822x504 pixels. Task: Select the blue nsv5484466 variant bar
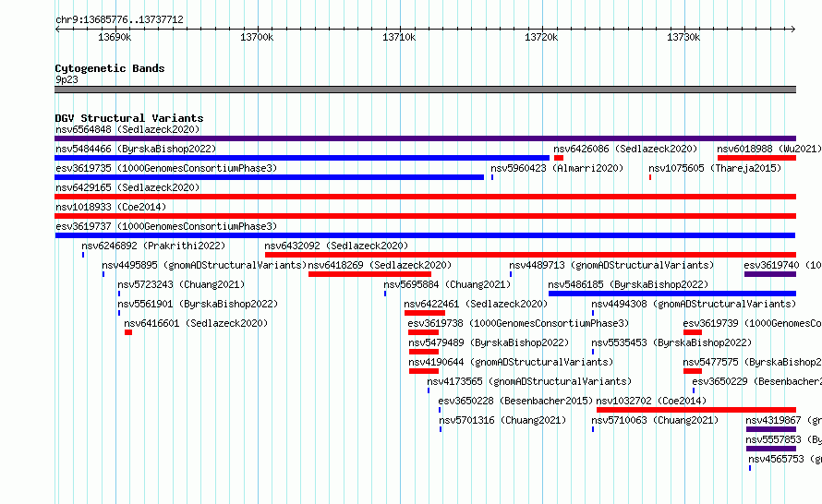302,158
